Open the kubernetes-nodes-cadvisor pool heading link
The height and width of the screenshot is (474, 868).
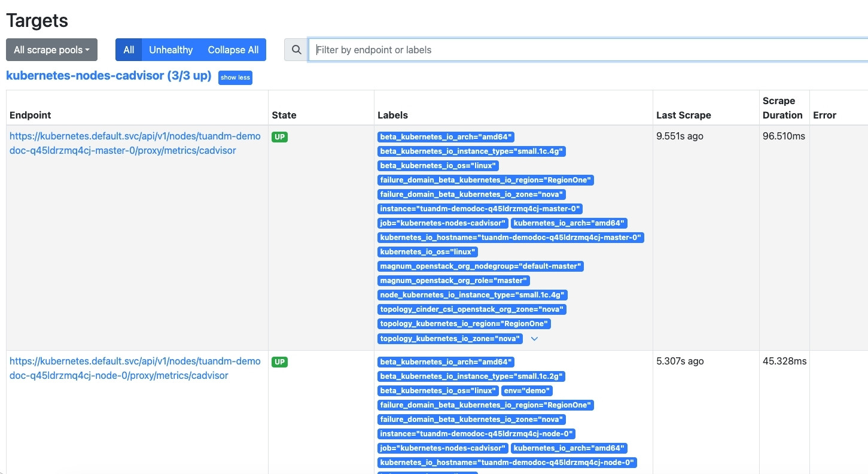point(108,76)
